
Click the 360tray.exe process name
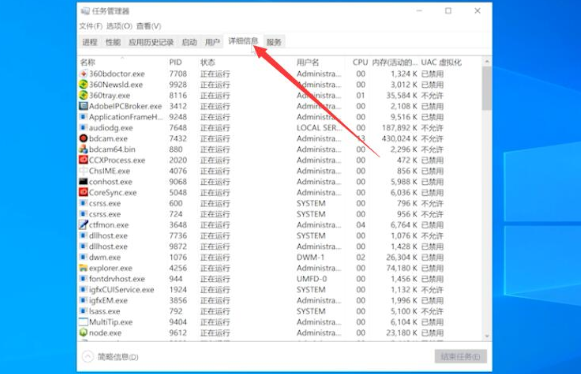pos(109,95)
